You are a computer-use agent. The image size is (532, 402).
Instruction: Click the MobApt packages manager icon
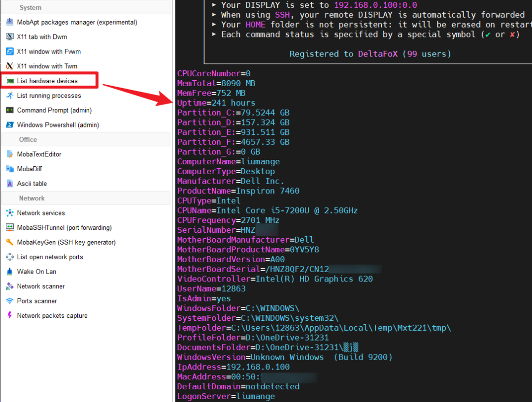click(x=10, y=22)
